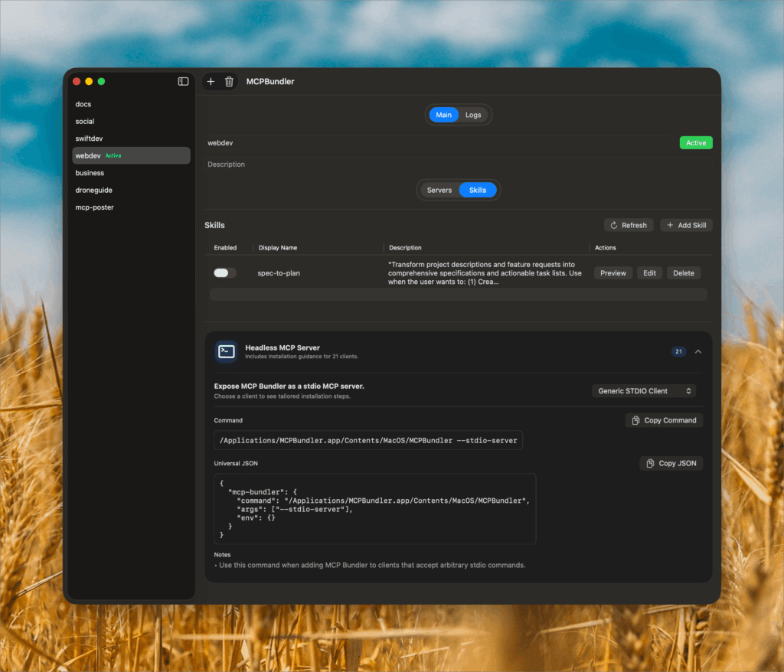The width and height of the screenshot is (784, 672).
Task: Switch to the Logs tab
Action: coord(473,115)
